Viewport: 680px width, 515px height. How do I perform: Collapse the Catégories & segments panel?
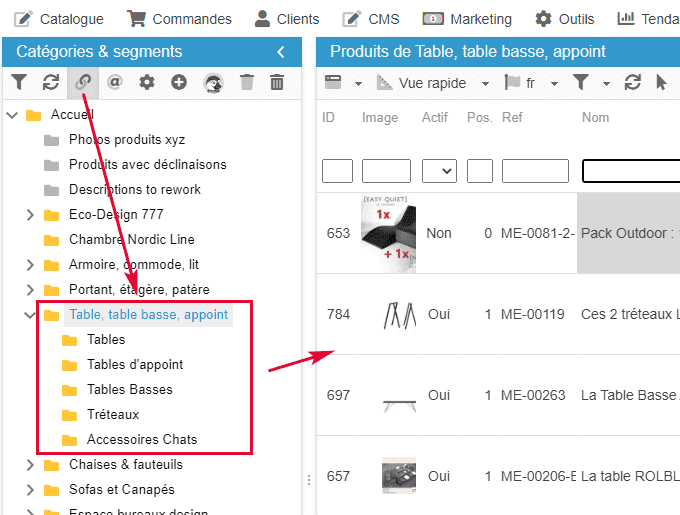coord(281,52)
